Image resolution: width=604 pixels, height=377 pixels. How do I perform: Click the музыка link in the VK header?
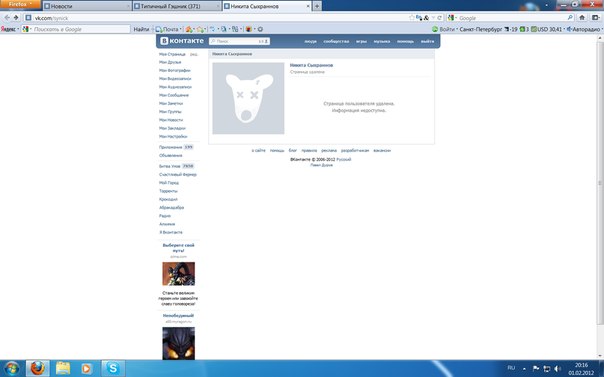tap(382, 41)
